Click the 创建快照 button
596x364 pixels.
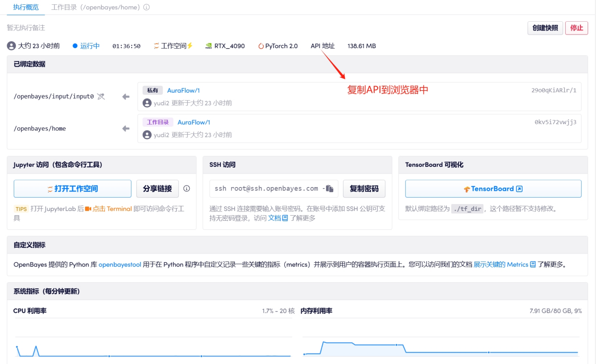pos(545,28)
